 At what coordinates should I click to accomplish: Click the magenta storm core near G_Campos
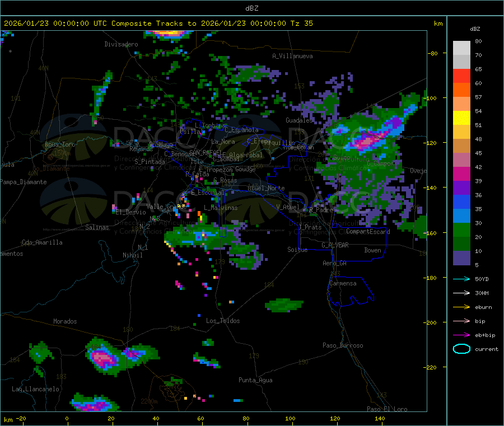tap(366, 142)
